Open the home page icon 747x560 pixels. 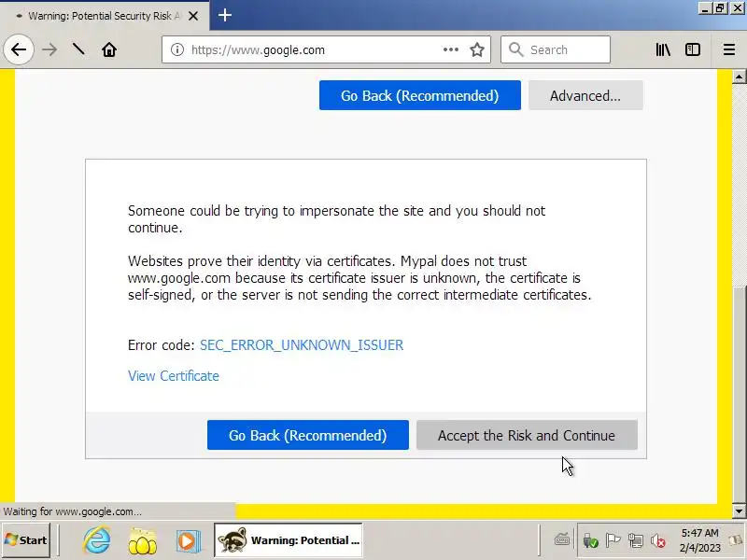click(109, 49)
